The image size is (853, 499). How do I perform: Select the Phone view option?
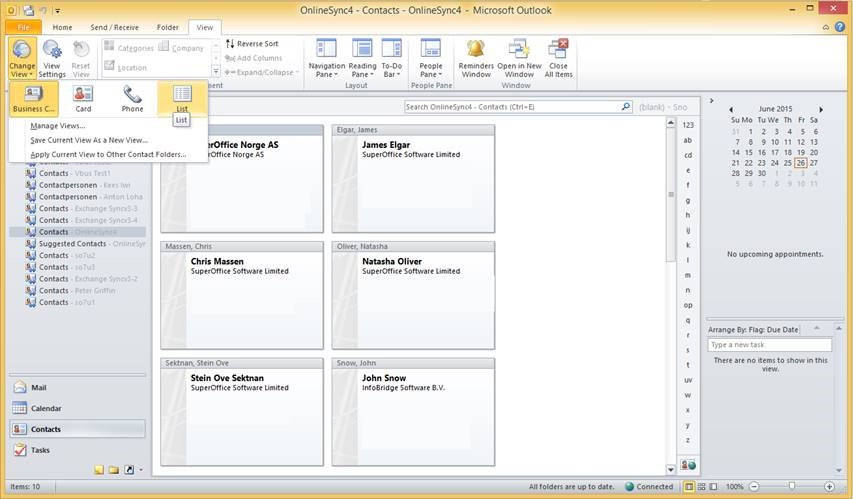(x=132, y=98)
